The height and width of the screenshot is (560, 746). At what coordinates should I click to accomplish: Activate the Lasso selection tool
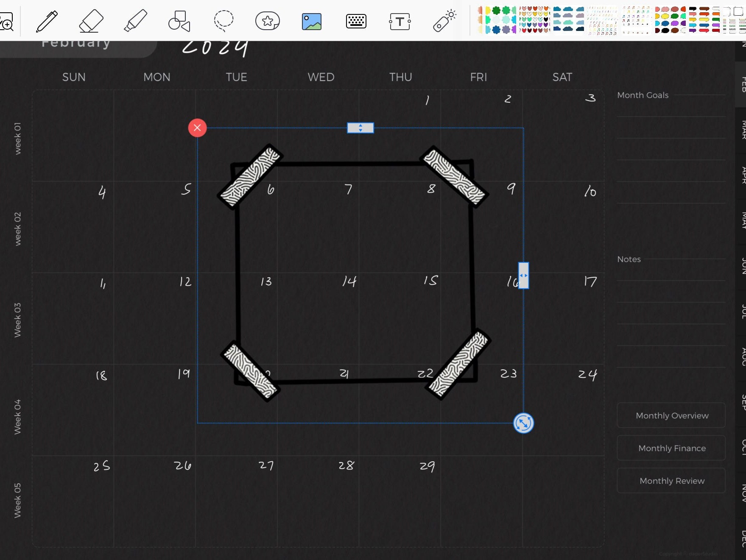[x=223, y=21]
